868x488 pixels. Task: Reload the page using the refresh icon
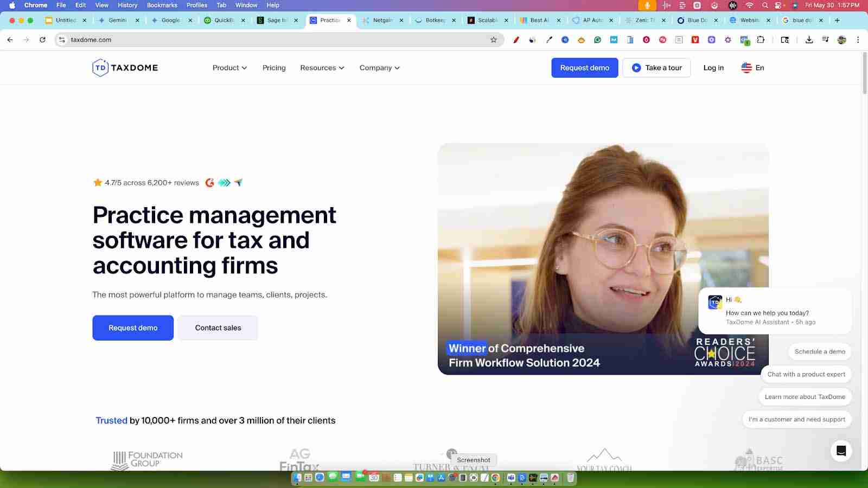42,40
